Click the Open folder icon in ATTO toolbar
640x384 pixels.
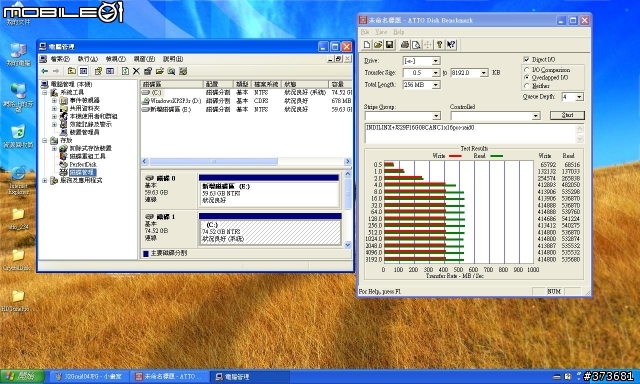tap(378, 44)
